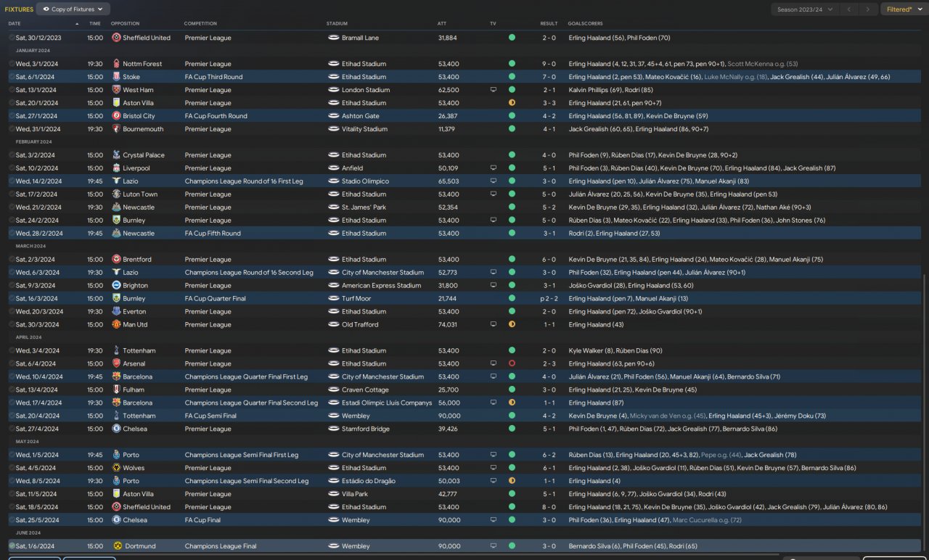This screenshot has width=929, height=560.
Task: Sort by the Competition column header
Action: (200, 24)
